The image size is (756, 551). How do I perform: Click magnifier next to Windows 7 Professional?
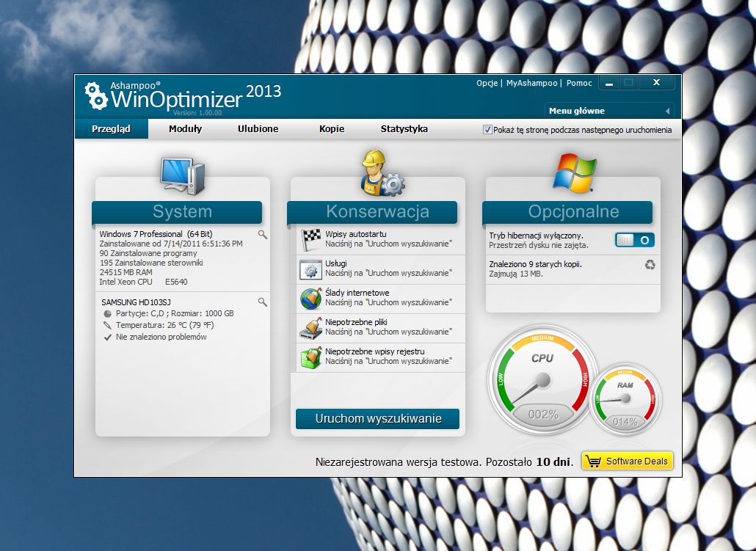(x=262, y=235)
